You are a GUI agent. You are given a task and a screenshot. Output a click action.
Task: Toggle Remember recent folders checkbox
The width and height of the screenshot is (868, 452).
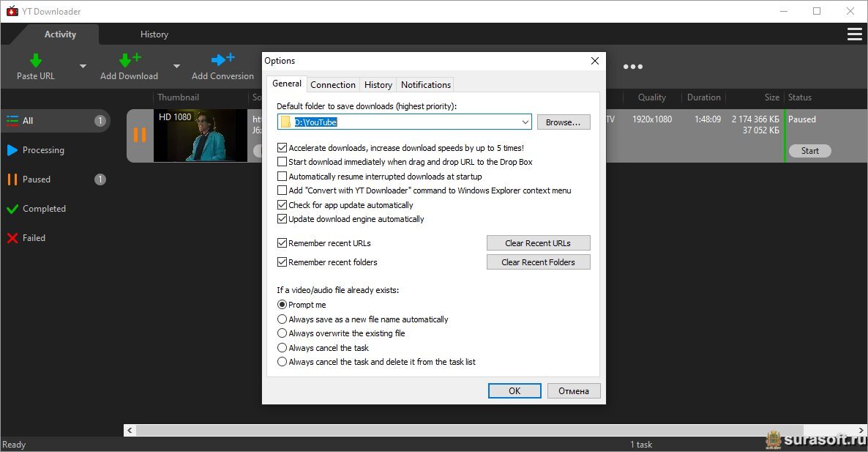coord(282,262)
